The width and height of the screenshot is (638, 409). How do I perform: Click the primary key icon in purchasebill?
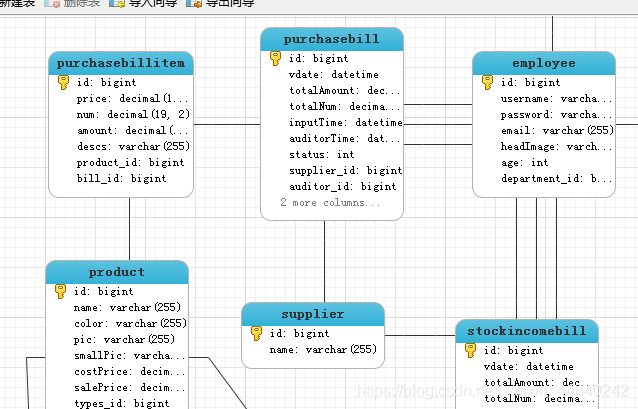pyautogui.click(x=275, y=58)
